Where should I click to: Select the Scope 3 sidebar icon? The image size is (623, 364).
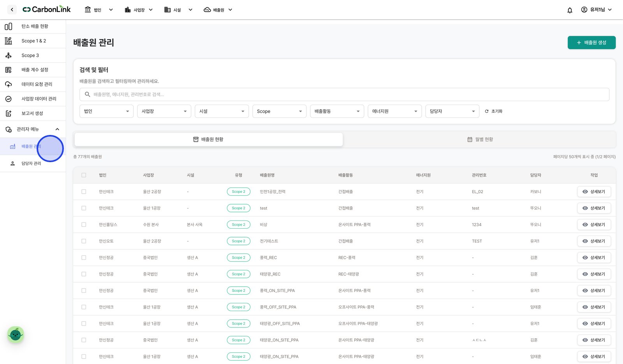pyautogui.click(x=8, y=56)
